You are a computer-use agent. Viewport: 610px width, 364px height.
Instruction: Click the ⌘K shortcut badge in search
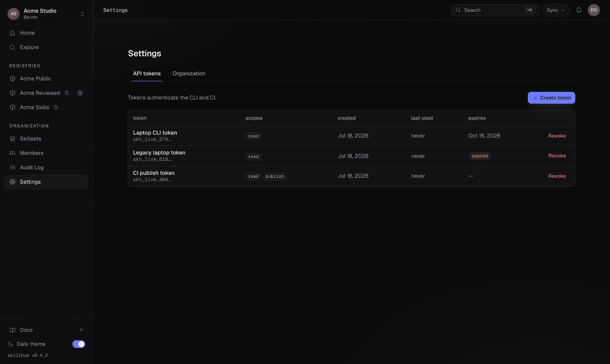530,10
